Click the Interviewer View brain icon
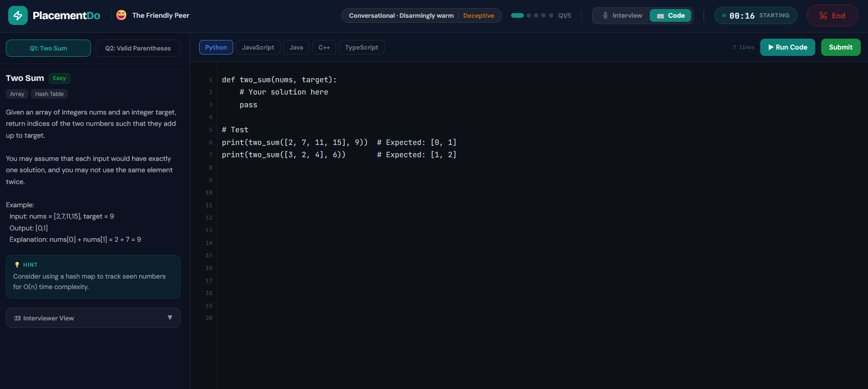868x389 pixels. click(x=17, y=318)
